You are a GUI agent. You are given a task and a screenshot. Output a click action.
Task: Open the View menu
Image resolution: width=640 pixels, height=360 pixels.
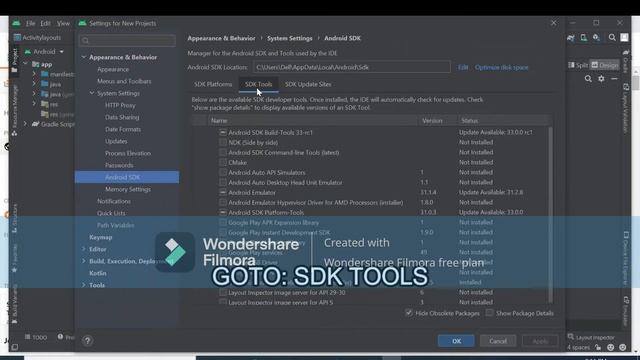(x=63, y=23)
